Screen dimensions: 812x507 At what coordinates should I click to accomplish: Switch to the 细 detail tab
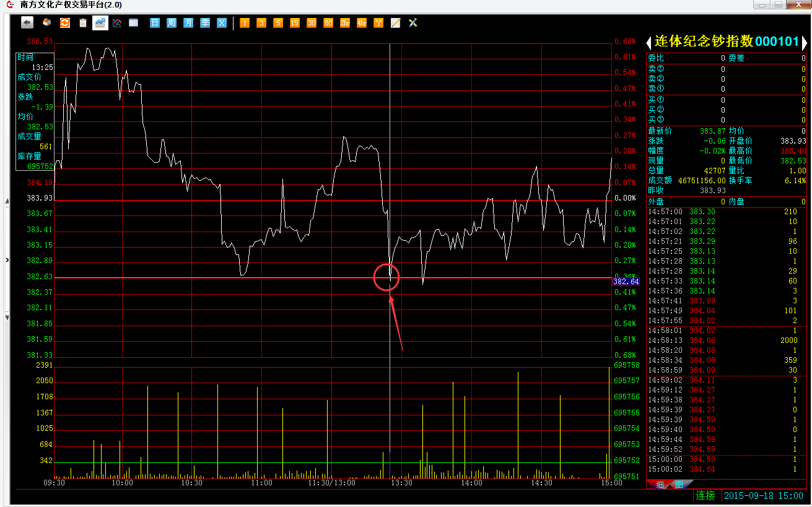(660, 484)
